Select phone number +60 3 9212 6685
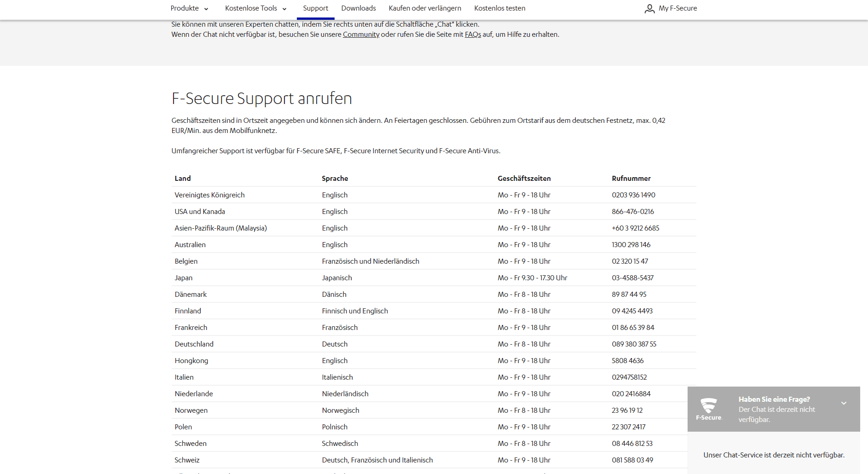 pos(636,228)
